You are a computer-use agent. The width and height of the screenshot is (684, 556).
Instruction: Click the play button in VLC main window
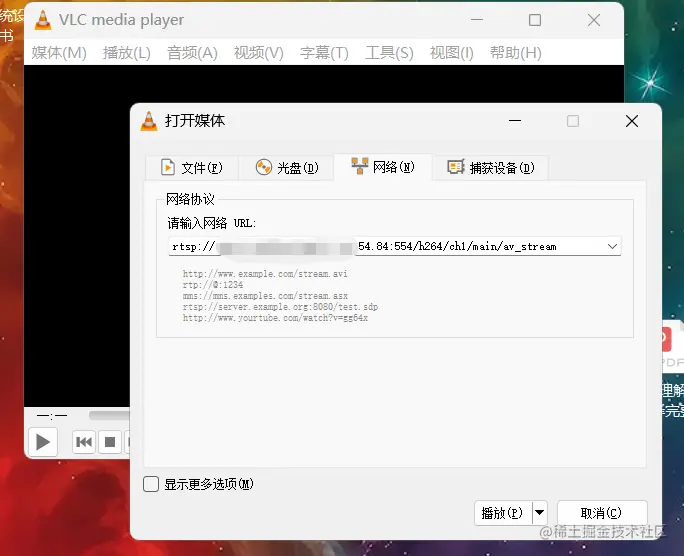(x=43, y=442)
